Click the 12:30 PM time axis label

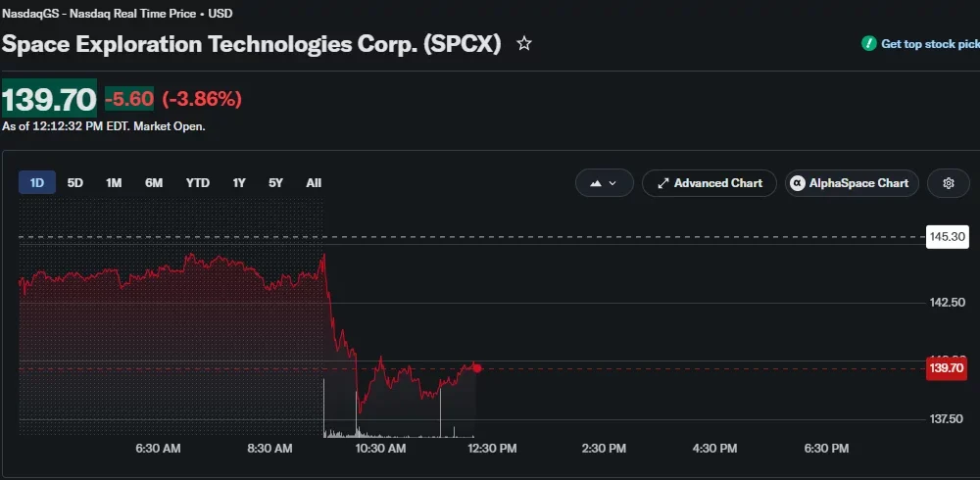pos(491,448)
